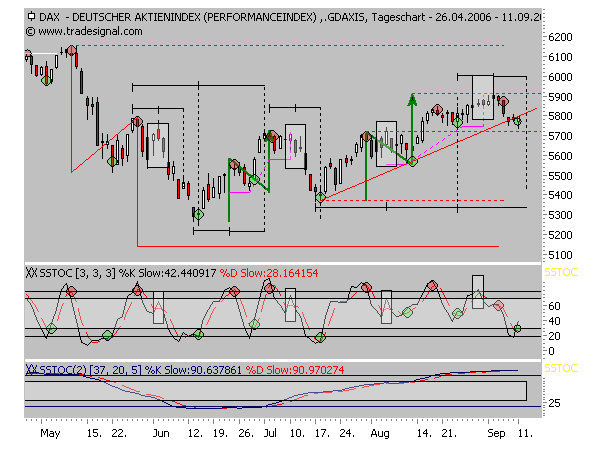Click the 60 level on the stochastic axis
This screenshot has width=600, height=450.
point(554,306)
